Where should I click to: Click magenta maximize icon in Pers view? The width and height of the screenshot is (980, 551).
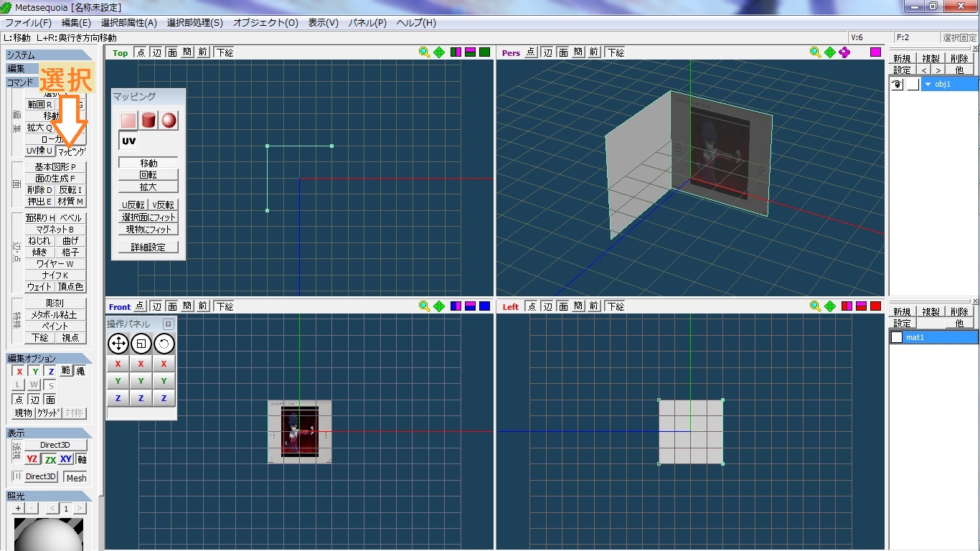coord(875,52)
